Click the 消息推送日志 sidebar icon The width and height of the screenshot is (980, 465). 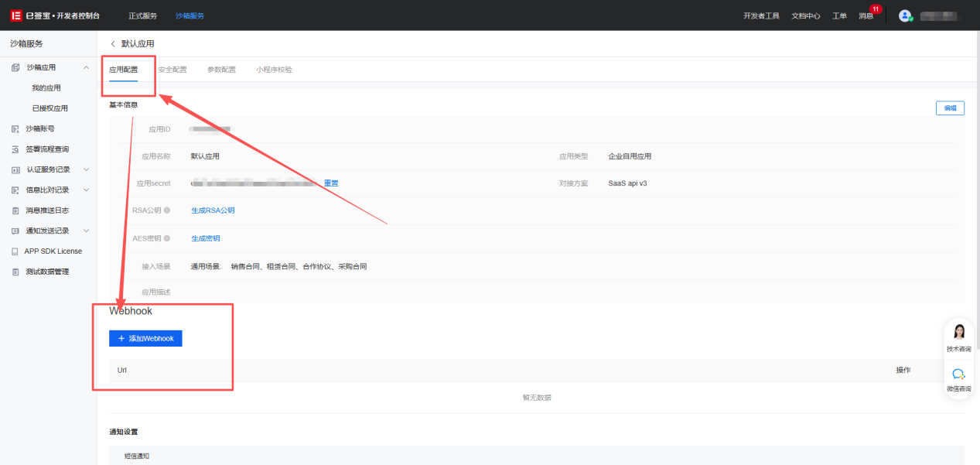point(15,210)
